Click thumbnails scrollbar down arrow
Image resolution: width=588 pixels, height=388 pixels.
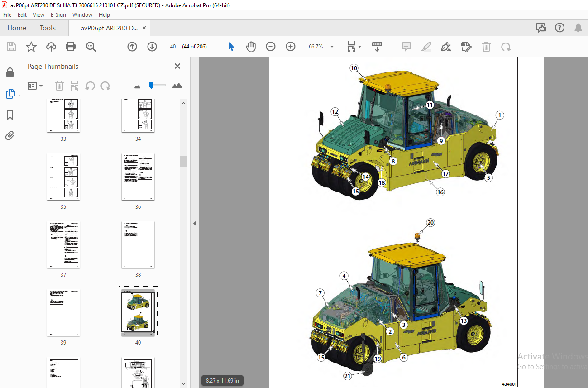(184, 383)
